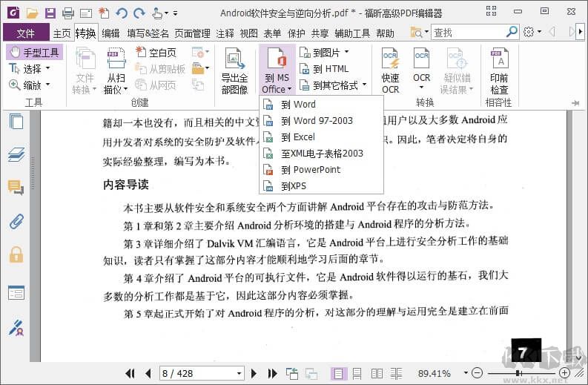Viewport: 588px width, 385px height.
Task: Go to previous view icon in status bar
Action: click(x=292, y=373)
